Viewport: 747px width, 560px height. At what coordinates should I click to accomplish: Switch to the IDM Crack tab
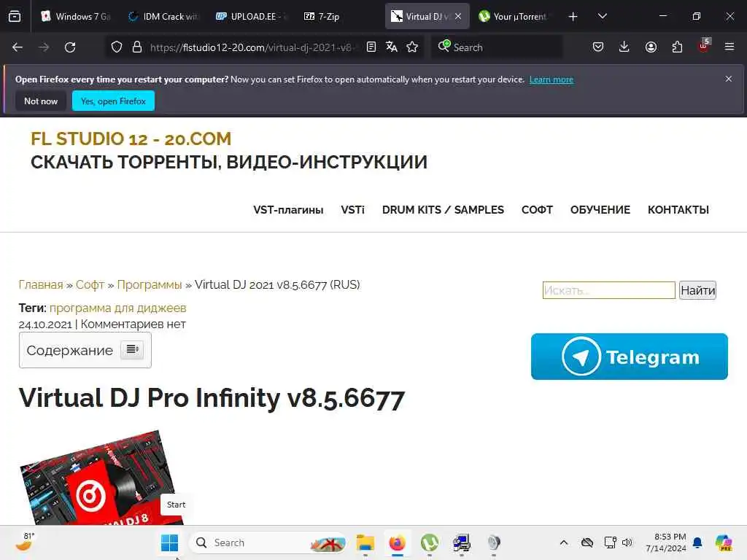[163, 16]
